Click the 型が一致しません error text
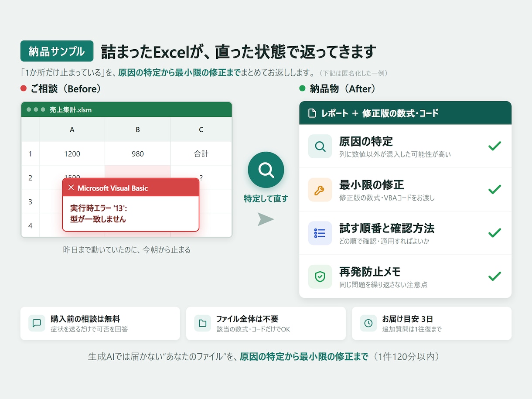The width and height of the screenshot is (532, 399). [98, 219]
